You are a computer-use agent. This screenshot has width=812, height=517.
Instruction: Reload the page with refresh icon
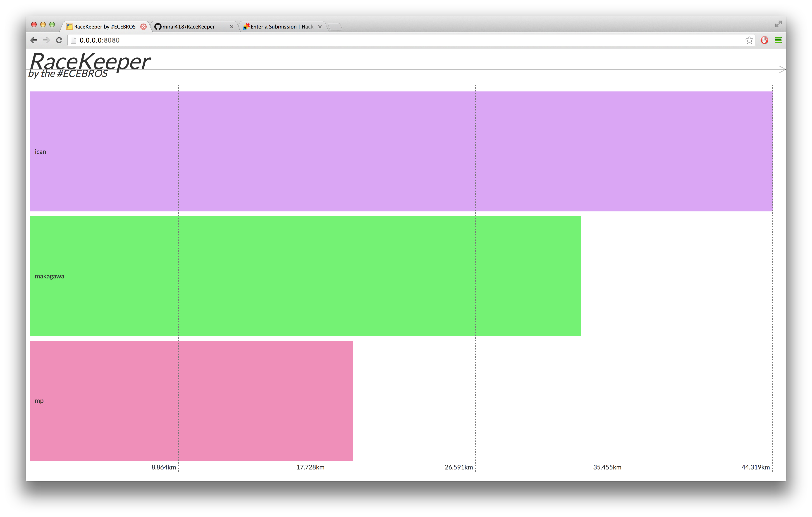point(59,40)
